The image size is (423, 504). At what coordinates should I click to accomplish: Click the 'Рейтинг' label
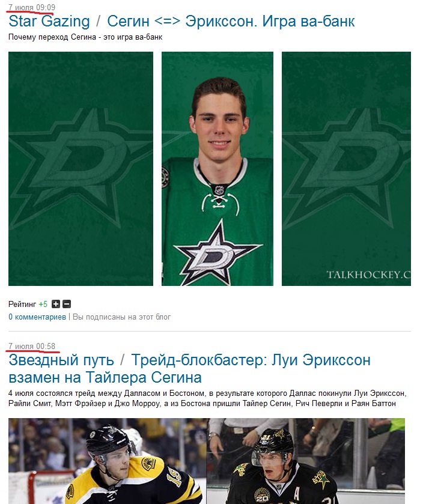coord(22,304)
